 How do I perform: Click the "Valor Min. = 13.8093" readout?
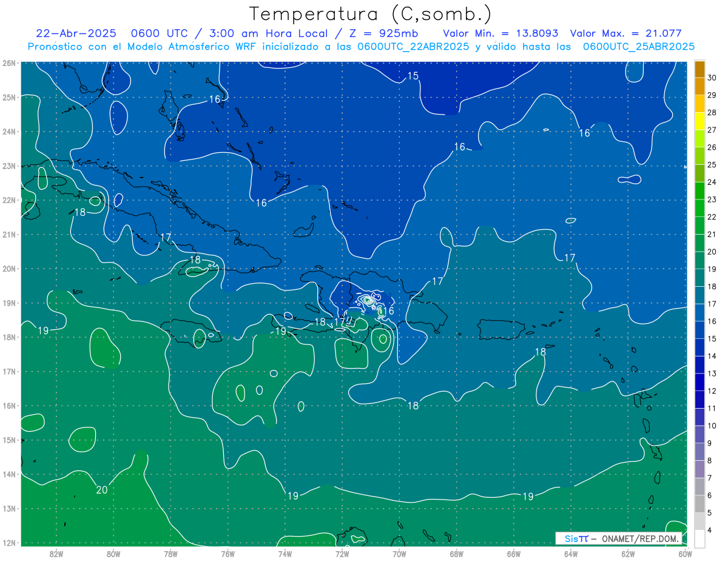pos(500,33)
